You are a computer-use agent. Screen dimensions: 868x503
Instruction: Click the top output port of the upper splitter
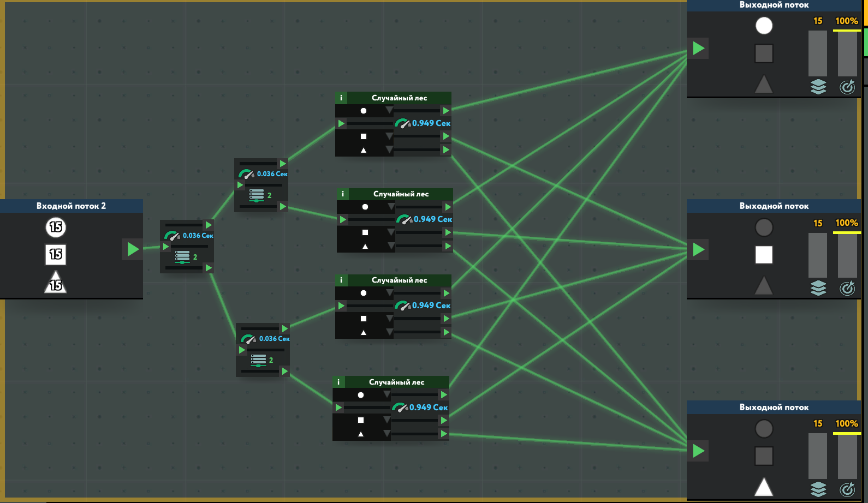pyautogui.click(x=283, y=163)
